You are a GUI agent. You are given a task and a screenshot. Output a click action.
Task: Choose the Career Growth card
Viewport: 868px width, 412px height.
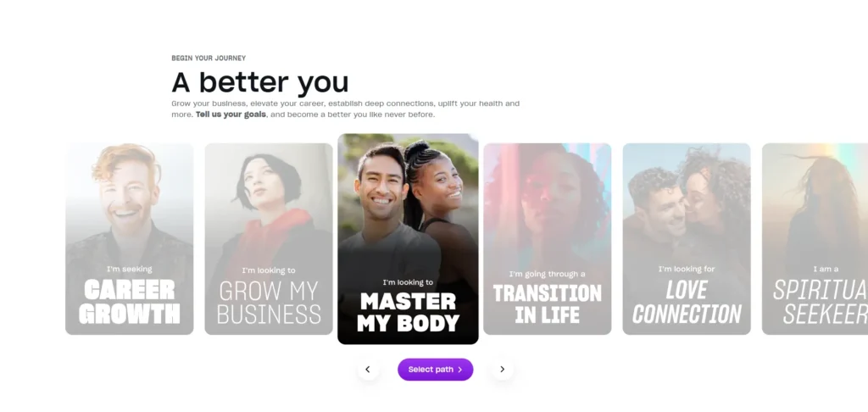click(130, 239)
